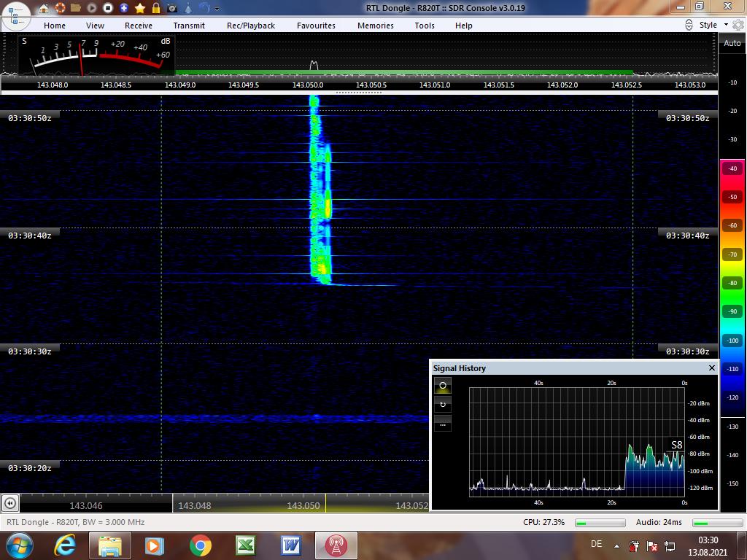Close the Signal History panel
The width and height of the screenshot is (747, 560).
pos(712,367)
